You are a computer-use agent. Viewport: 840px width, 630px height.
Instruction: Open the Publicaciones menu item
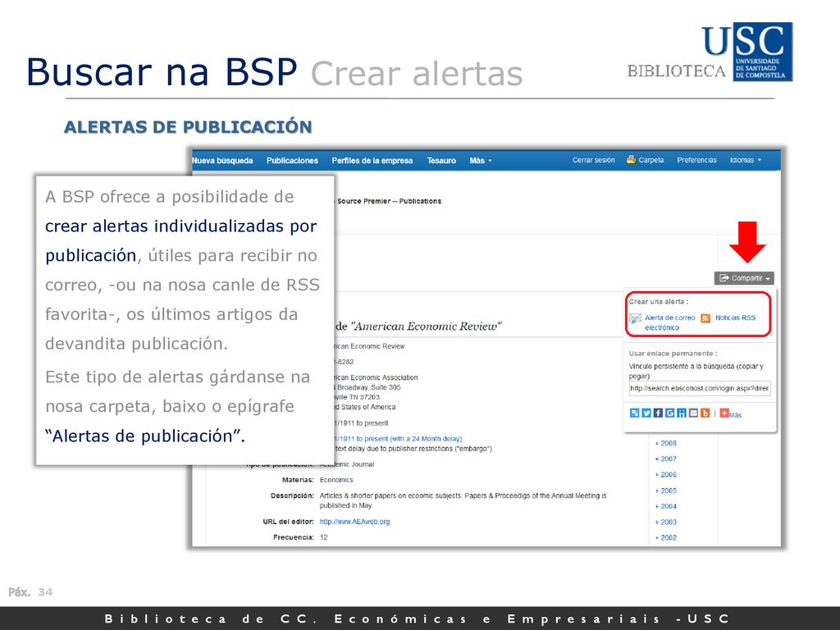coord(292,161)
